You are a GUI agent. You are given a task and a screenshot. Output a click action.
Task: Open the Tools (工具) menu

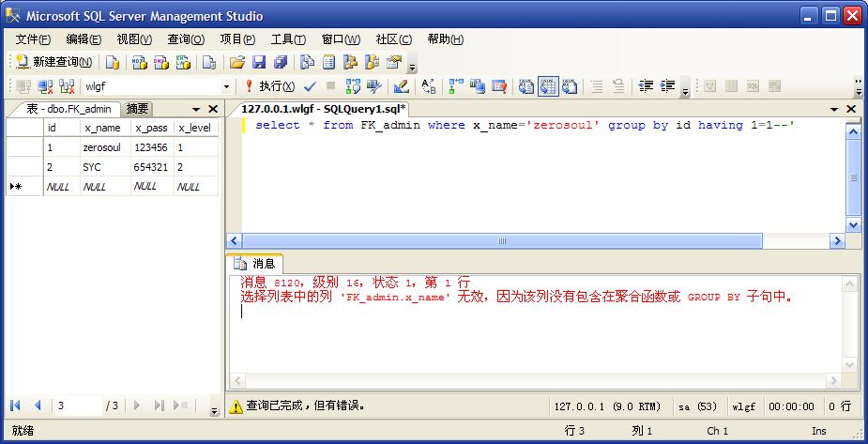pos(288,39)
